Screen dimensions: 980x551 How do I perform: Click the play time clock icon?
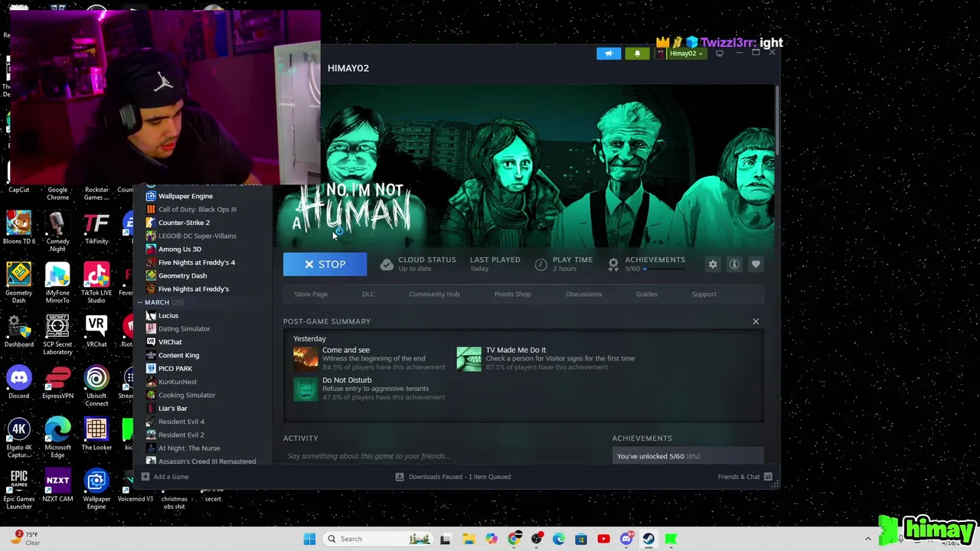tap(541, 264)
